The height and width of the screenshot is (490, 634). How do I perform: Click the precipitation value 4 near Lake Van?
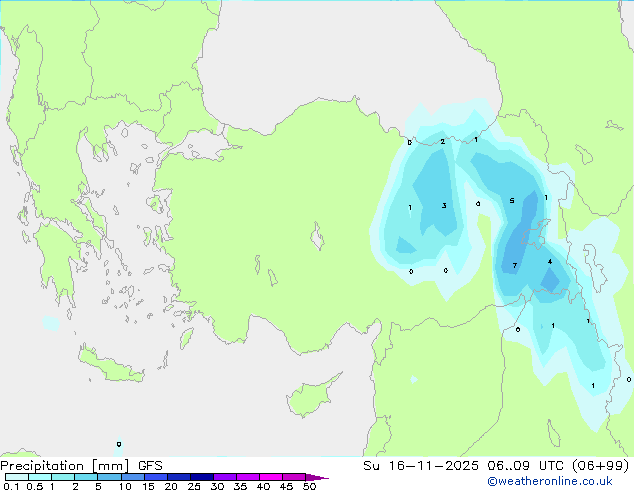coord(550,262)
